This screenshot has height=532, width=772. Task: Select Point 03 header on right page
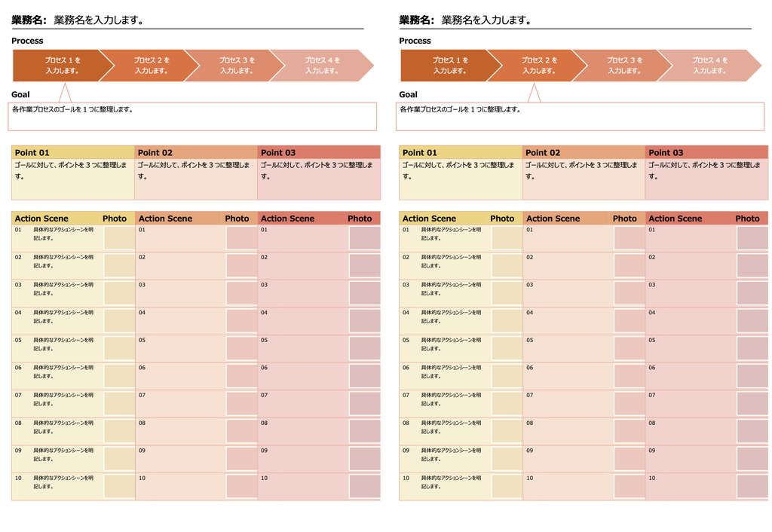click(x=706, y=152)
